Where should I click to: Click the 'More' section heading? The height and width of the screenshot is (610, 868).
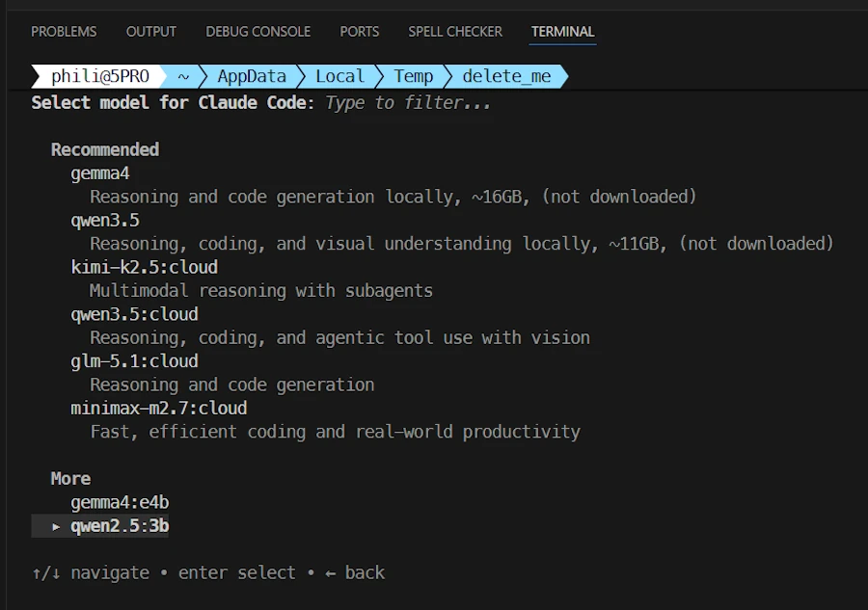70,479
